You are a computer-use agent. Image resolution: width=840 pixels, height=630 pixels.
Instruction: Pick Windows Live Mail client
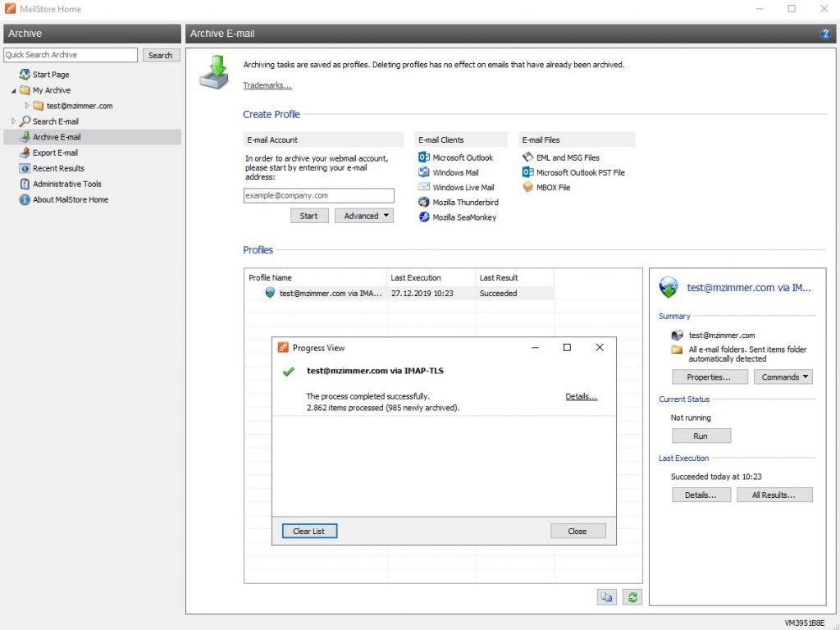point(463,187)
